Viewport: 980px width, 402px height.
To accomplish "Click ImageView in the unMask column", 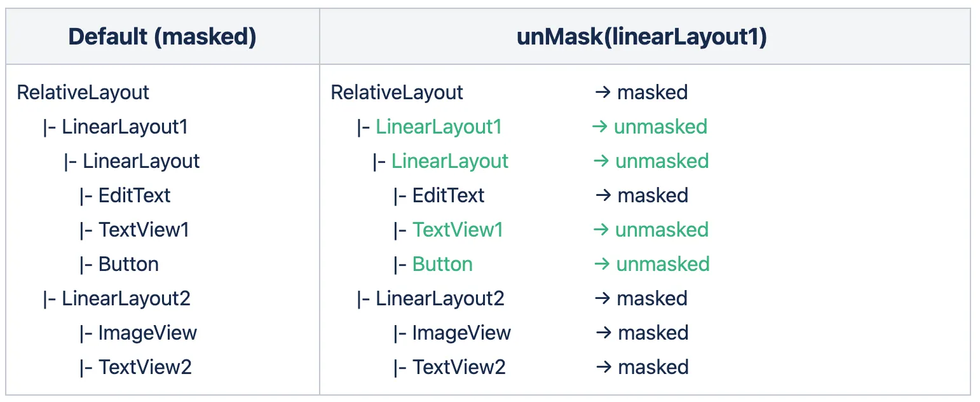I will (x=461, y=333).
